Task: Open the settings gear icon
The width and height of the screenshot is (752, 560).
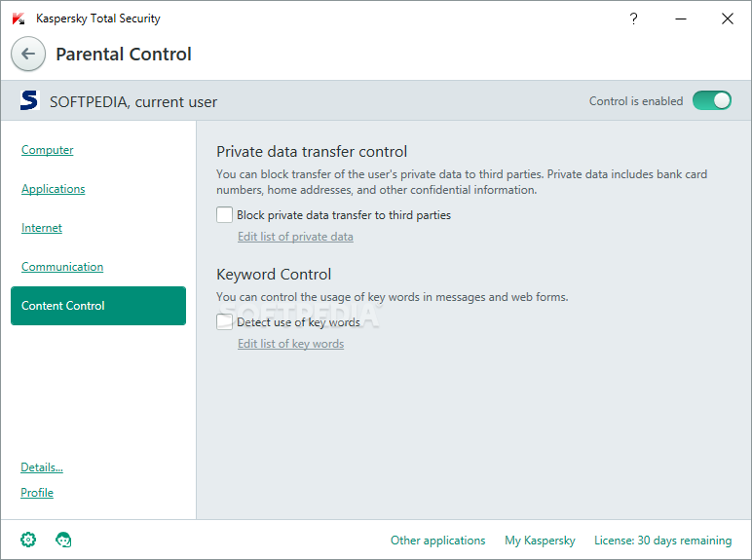Action: [x=28, y=540]
